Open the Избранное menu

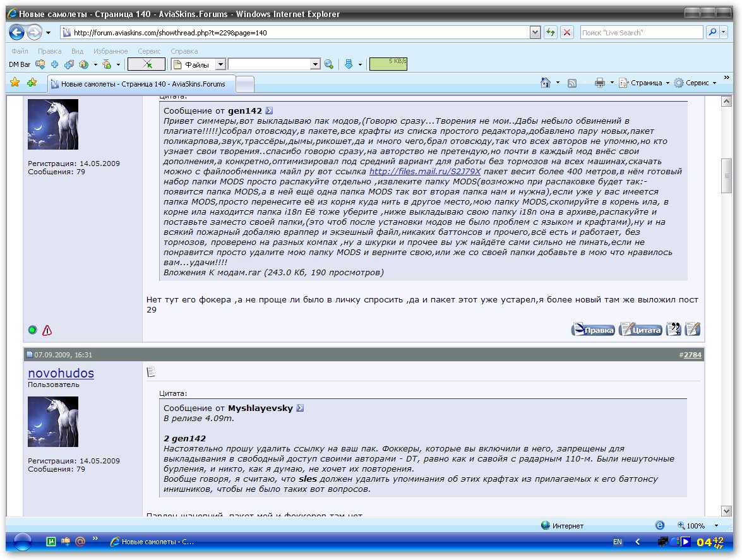[111, 51]
